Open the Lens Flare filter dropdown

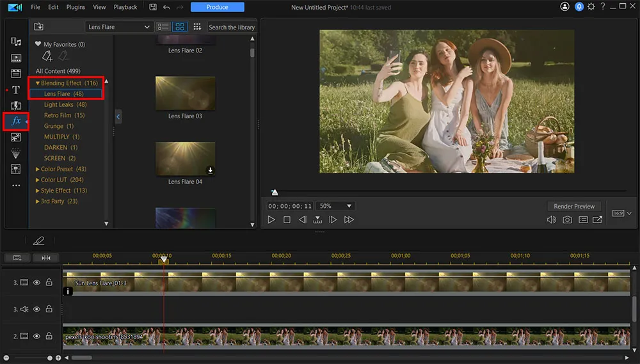click(119, 27)
